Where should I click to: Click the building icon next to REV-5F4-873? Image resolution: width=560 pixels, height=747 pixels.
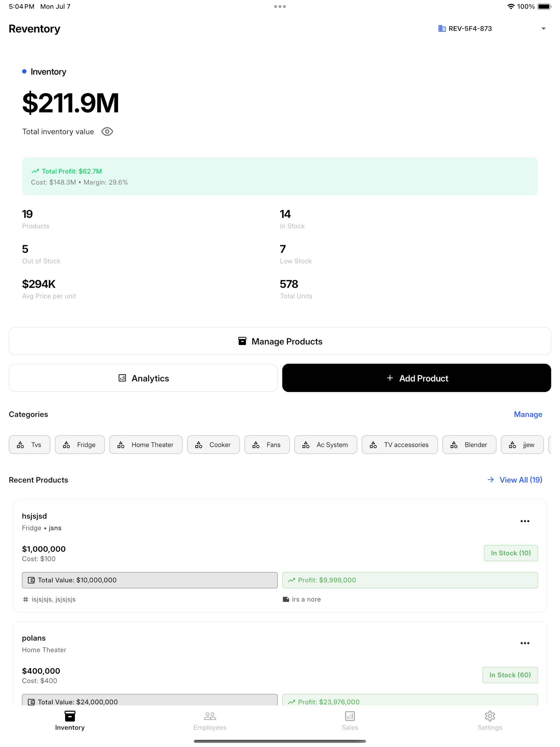441,29
